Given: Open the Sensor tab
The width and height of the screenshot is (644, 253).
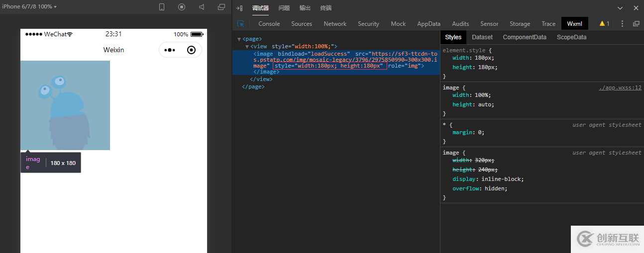Looking at the screenshot, I should [x=489, y=23].
